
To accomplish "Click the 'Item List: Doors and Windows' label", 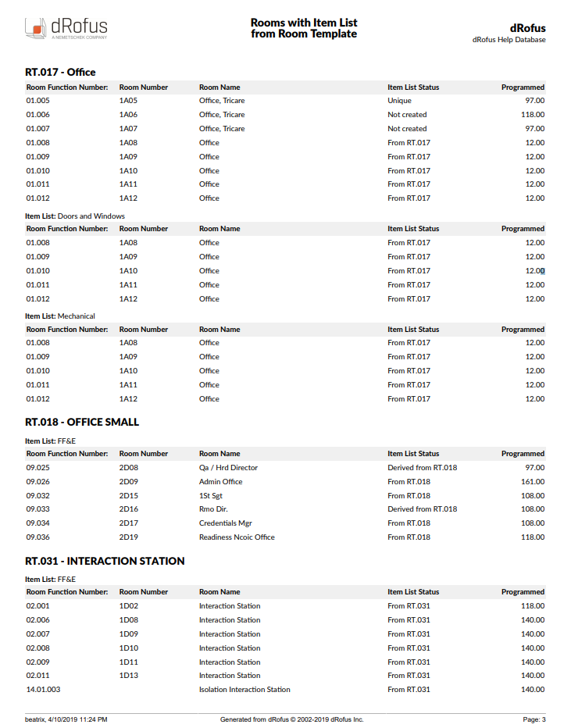I will 75,216.
